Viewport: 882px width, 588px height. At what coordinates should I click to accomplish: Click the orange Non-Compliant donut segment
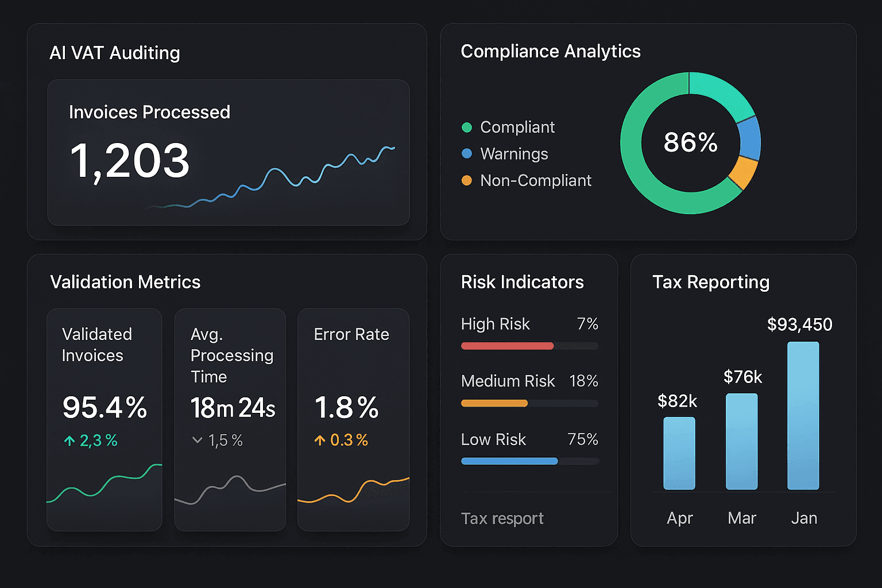[x=743, y=172]
